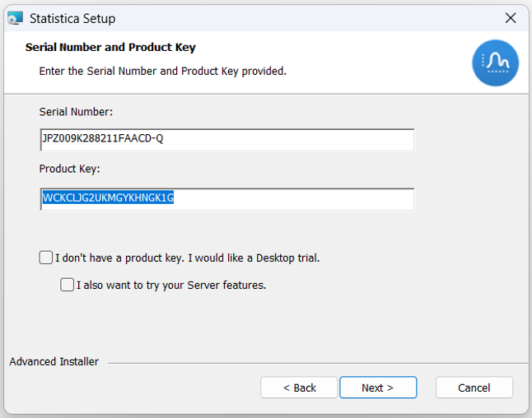The image size is (532, 418).
Task: Close the Statistica Setup window
Action: point(511,18)
